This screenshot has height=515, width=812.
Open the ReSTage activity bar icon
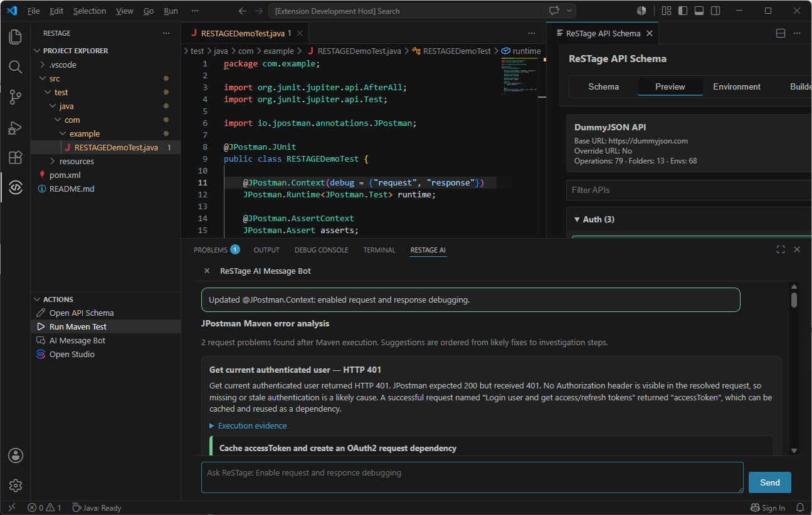pos(15,187)
